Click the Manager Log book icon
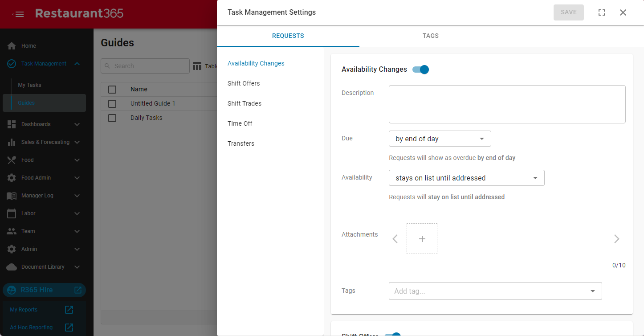644x336 pixels. tap(12, 196)
